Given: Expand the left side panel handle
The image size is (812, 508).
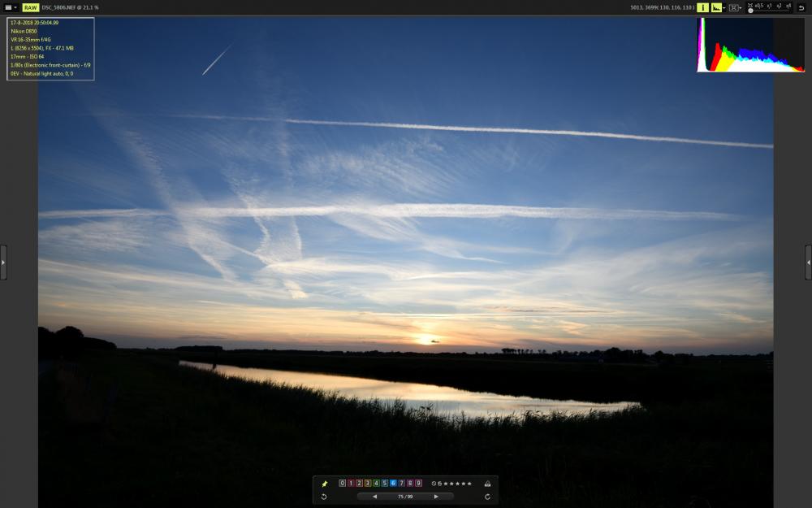Looking at the screenshot, I should pos(3,263).
